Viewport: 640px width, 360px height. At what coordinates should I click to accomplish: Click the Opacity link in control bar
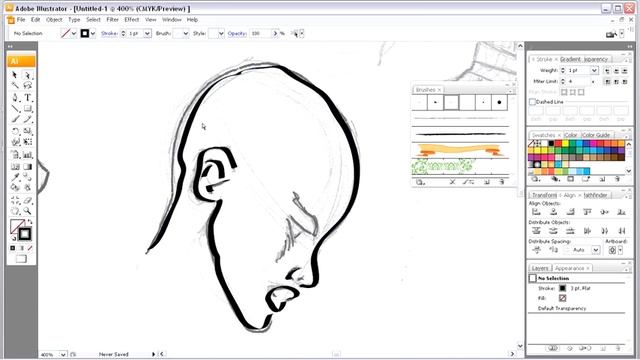tap(237, 33)
